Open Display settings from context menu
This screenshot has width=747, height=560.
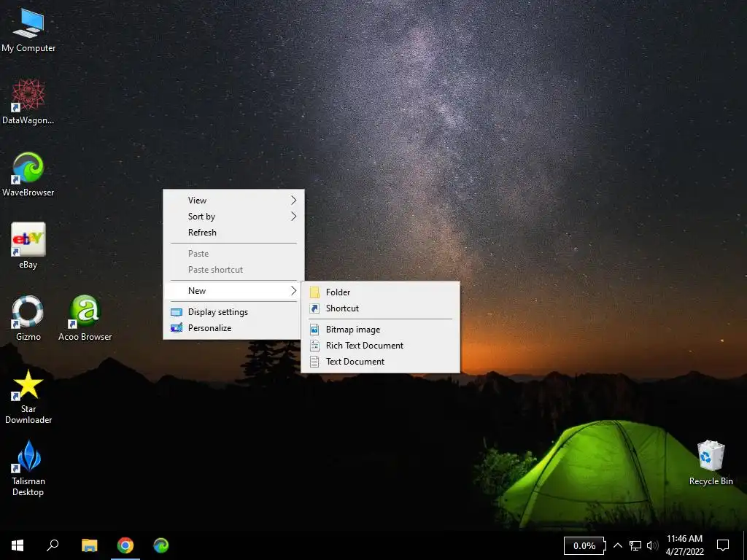233,312
